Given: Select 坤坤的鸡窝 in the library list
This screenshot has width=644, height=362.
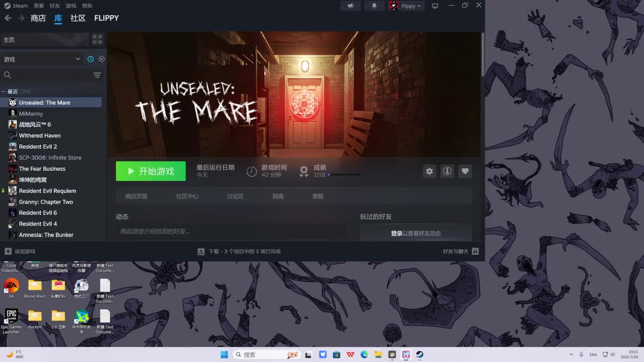Looking at the screenshot, I should point(51,180).
